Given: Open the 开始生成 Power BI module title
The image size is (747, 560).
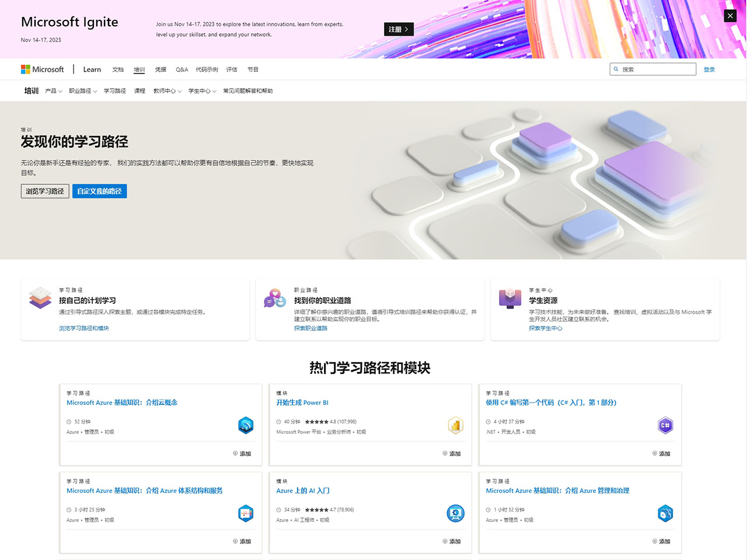Looking at the screenshot, I should pos(302,402).
